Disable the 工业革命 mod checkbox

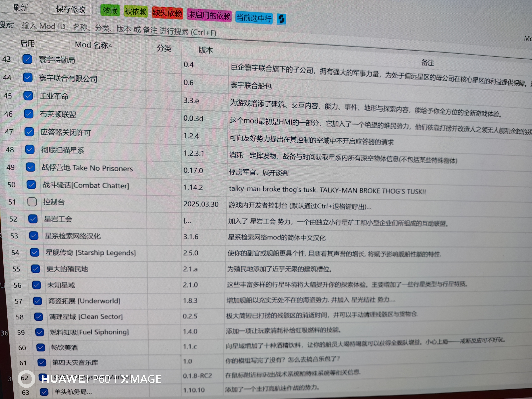click(28, 95)
